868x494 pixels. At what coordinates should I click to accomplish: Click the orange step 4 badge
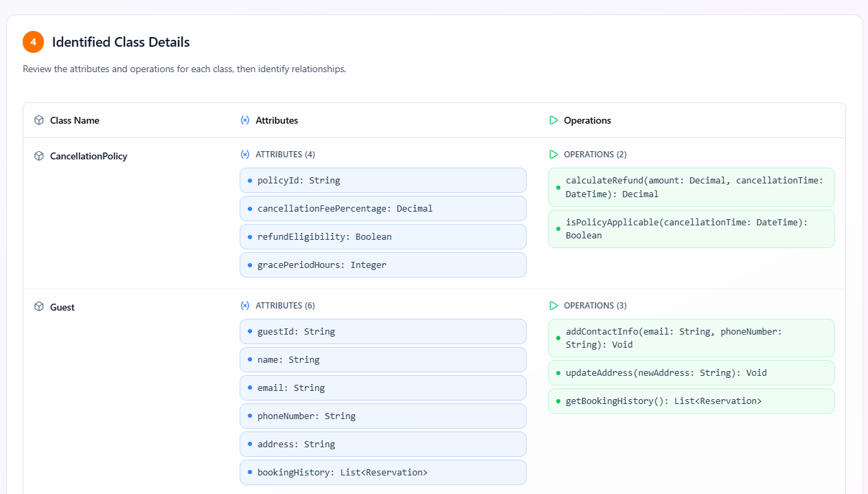click(x=33, y=42)
